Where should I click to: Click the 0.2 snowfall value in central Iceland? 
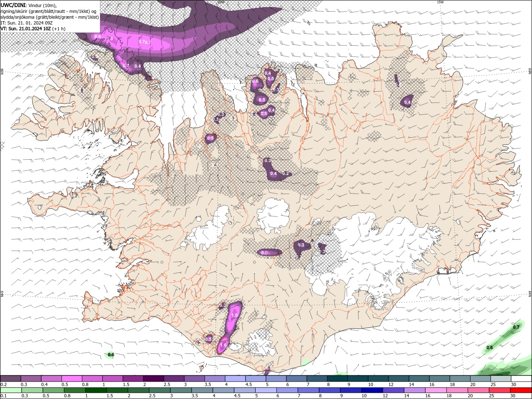[x=286, y=173]
